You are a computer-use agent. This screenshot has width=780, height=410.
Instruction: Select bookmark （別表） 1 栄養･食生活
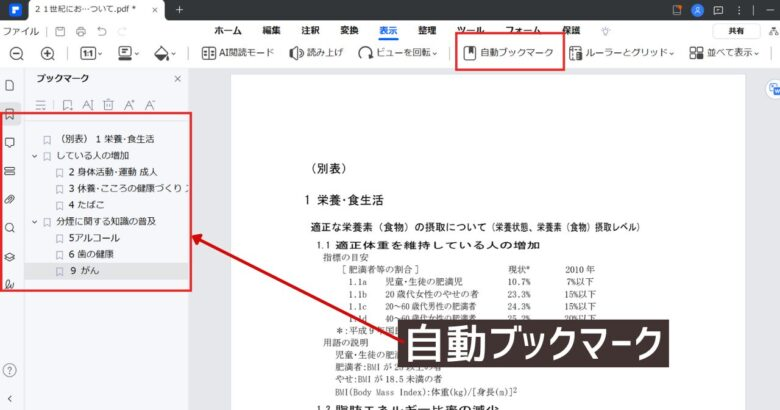point(107,139)
